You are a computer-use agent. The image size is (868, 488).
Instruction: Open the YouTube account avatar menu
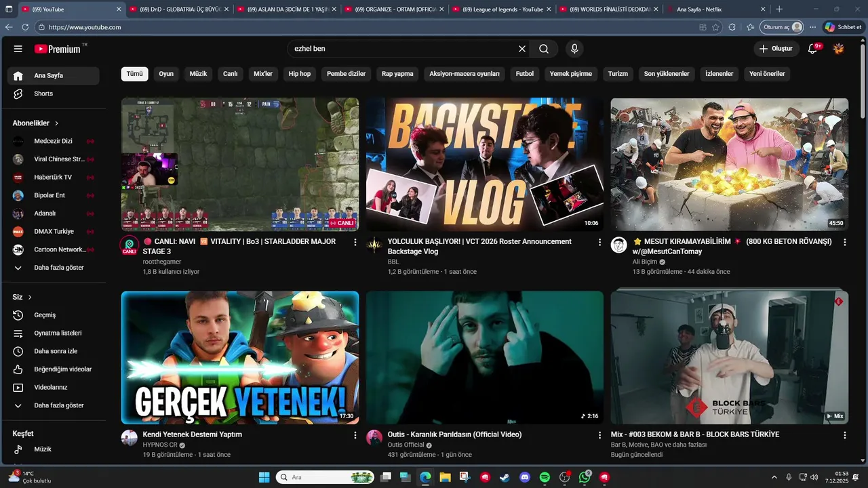839,49
